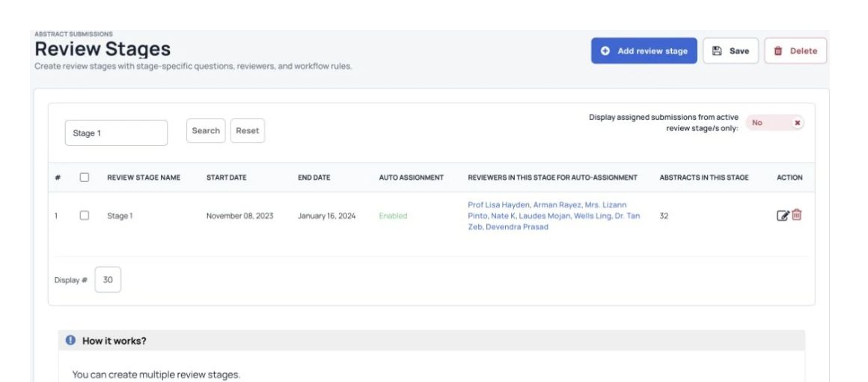868x382 pixels.
Task: Toggle display assigned submissions switch
Action: point(774,123)
